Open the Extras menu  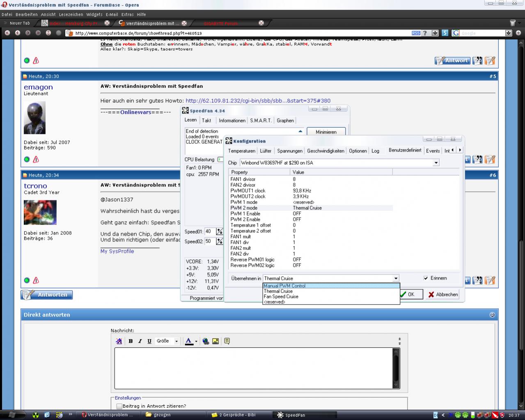click(x=127, y=14)
